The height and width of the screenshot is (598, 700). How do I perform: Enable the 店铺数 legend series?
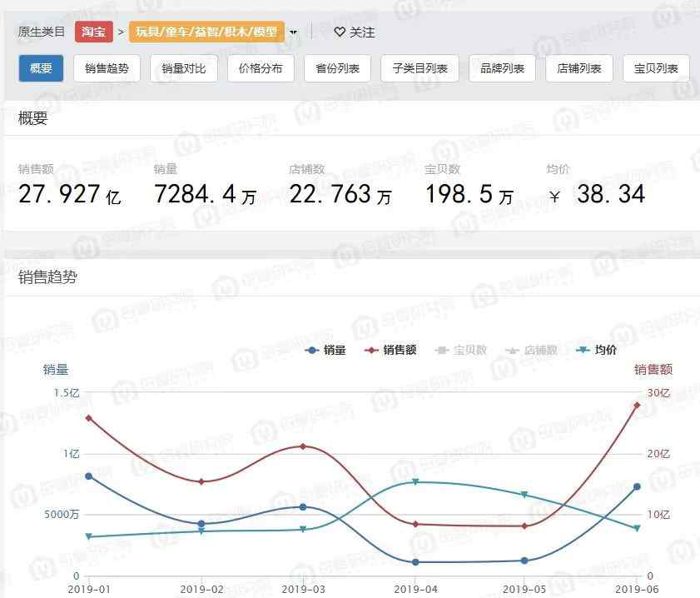coord(531,350)
